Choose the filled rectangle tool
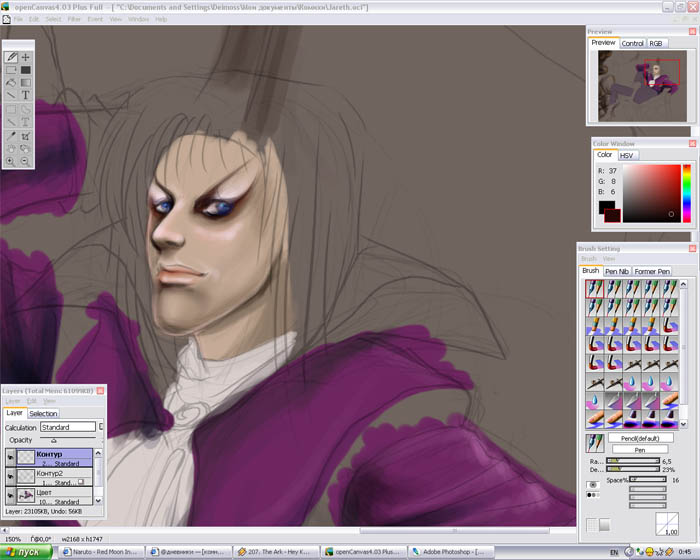 click(25, 70)
